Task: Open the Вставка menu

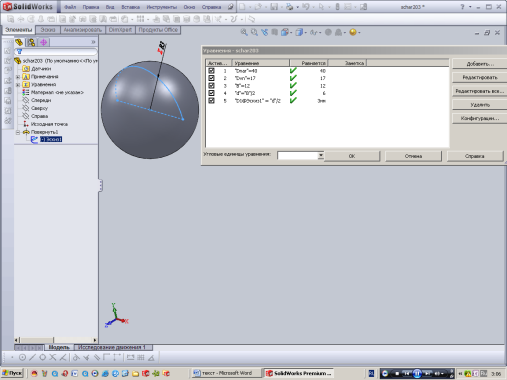Action: pos(130,7)
